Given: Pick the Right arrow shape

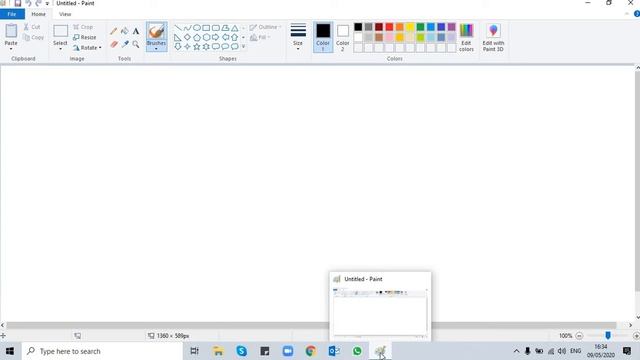Looking at the screenshot, I should pyautogui.click(x=216, y=37).
